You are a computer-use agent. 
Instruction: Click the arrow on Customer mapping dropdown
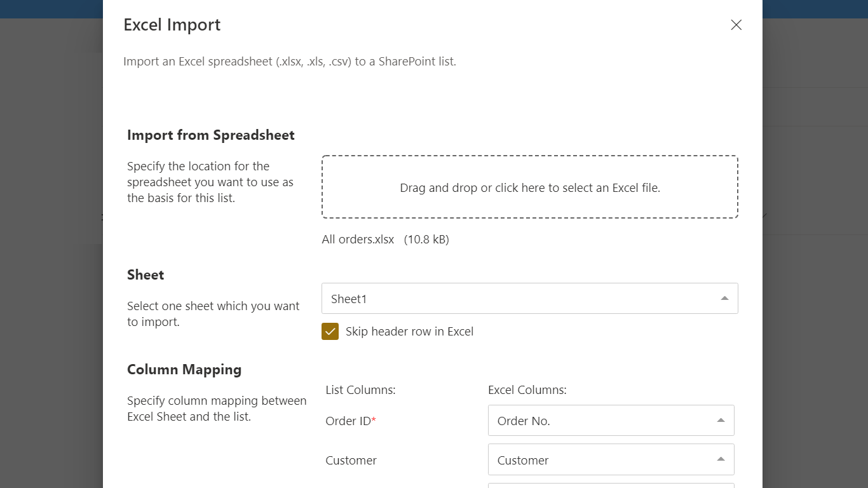click(x=721, y=459)
